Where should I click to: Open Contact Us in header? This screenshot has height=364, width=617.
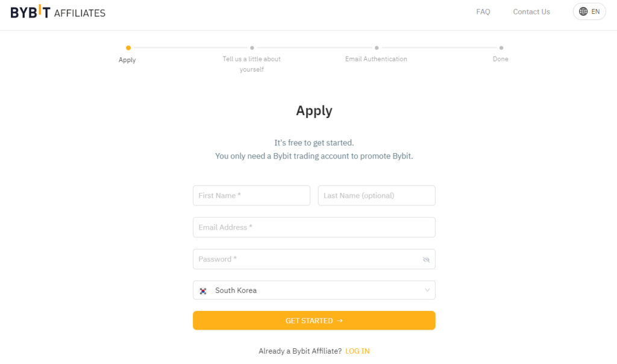531,12
